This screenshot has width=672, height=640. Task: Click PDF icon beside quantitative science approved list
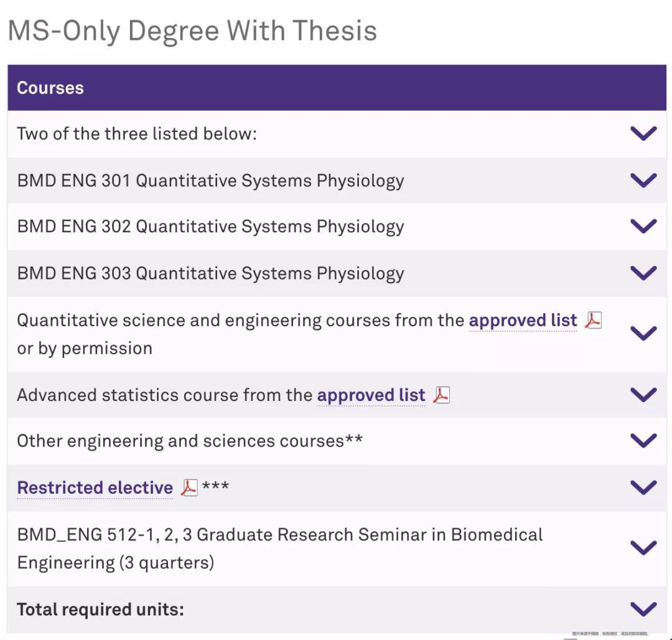594,320
